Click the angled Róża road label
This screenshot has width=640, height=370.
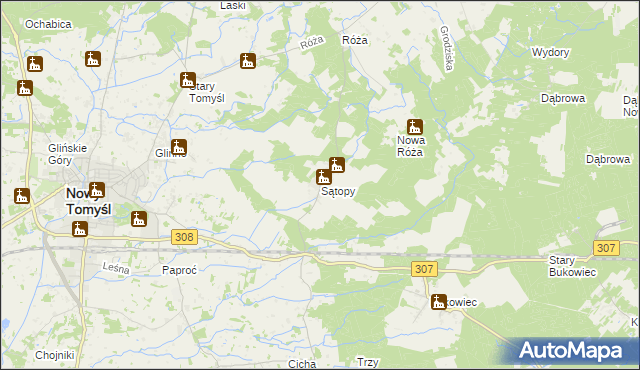pos(312,42)
